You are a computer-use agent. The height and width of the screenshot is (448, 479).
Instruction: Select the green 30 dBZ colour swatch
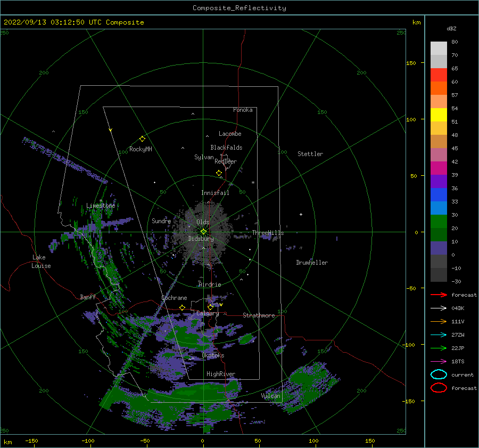click(x=439, y=222)
